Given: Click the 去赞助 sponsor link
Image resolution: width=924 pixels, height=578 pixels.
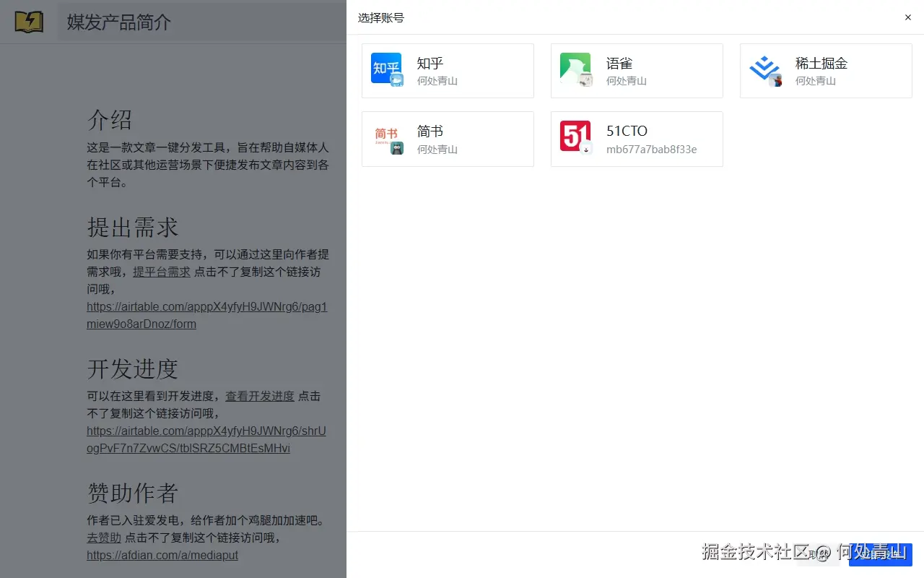Looking at the screenshot, I should coord(103,538).
